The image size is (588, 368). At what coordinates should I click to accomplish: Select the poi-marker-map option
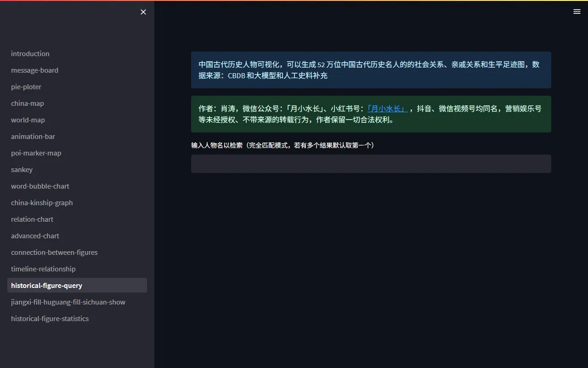[x=36, y=153]
